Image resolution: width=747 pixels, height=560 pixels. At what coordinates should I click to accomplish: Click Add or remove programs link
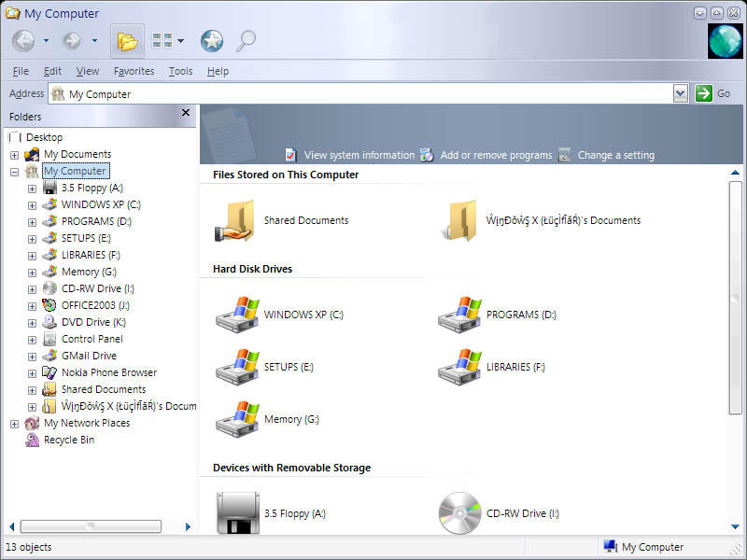(496, 155)
